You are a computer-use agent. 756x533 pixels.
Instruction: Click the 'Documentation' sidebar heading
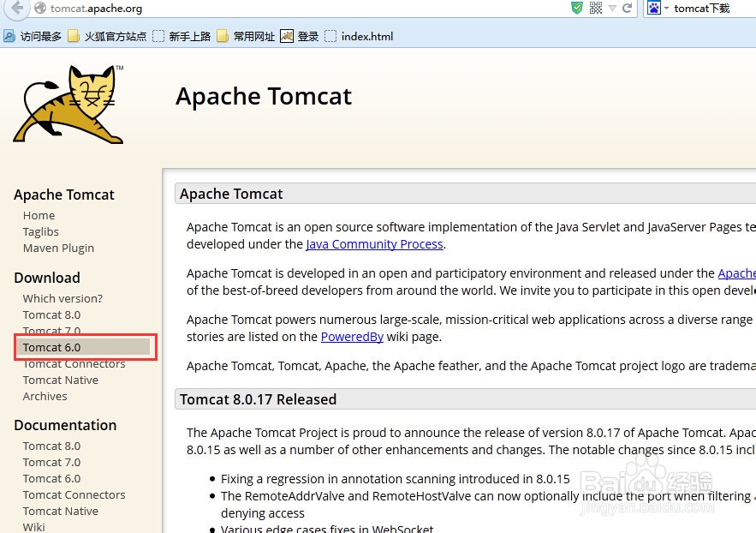coord(66,425)
